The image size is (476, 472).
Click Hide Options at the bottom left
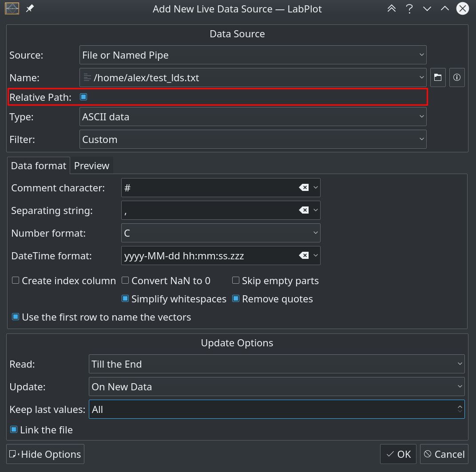[45, 454]
